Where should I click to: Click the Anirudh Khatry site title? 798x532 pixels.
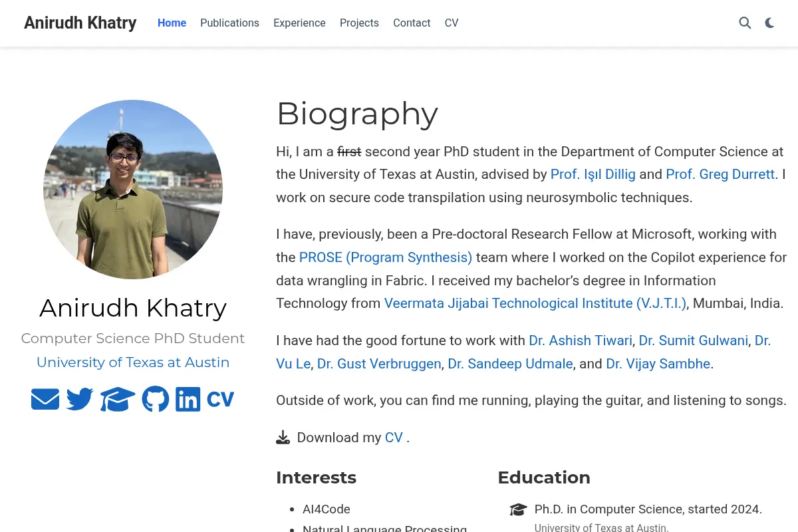pyautogui.click(x=80, y=23)
